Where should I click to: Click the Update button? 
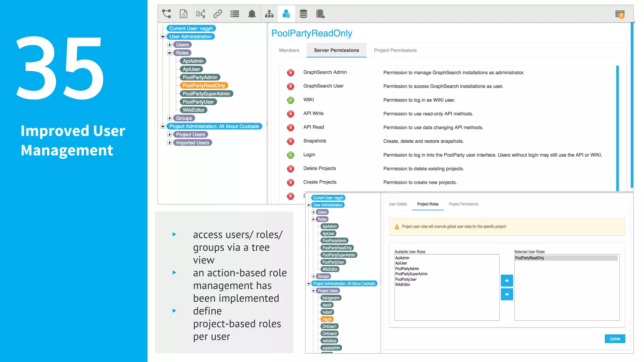(615, 339)
